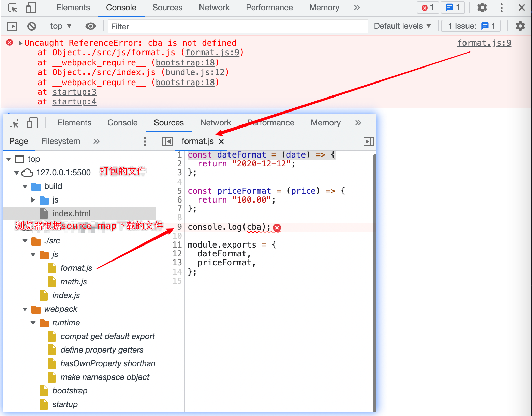Click line number 9 gutter
Viewport: 532px width, 416px height.
[179, 227]
